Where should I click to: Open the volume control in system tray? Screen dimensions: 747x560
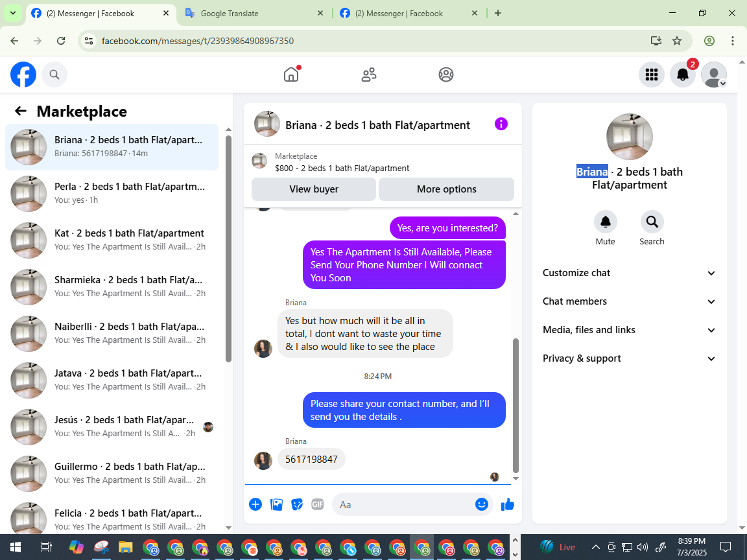642,547
